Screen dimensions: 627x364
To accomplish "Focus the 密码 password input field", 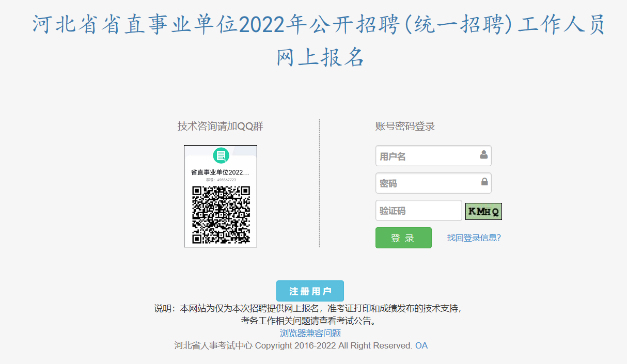I will click(433, 183).
